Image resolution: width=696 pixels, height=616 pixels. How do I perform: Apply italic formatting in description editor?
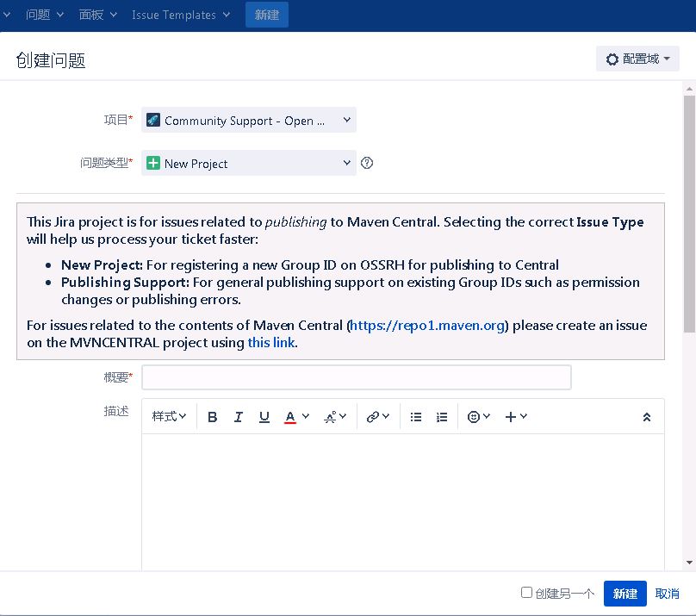239,417
